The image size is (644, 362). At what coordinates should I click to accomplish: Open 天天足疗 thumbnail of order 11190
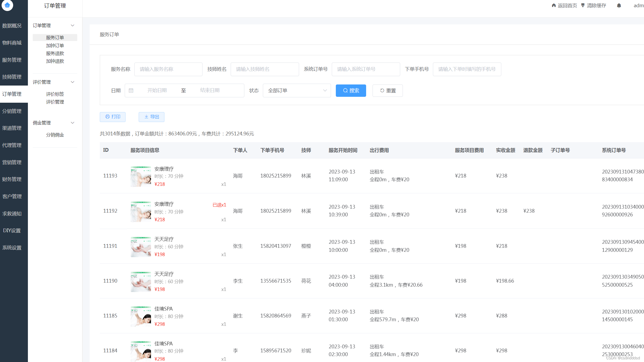click(141, 282)
